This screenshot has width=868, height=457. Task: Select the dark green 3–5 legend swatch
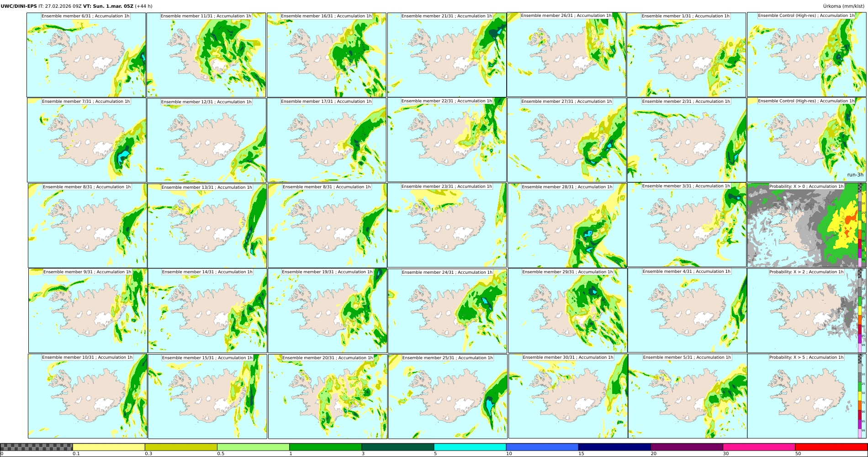[397, 447]
